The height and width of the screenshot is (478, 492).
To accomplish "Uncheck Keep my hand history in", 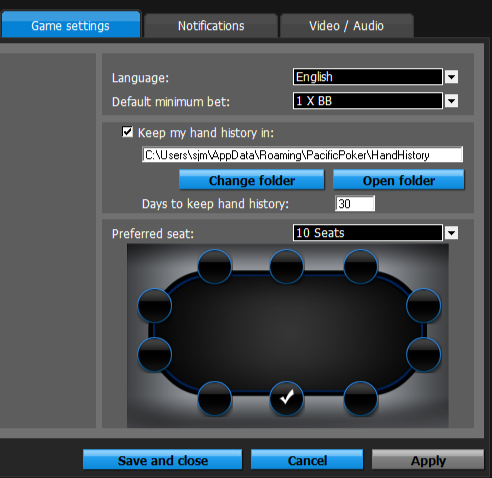I will point(127,132).
